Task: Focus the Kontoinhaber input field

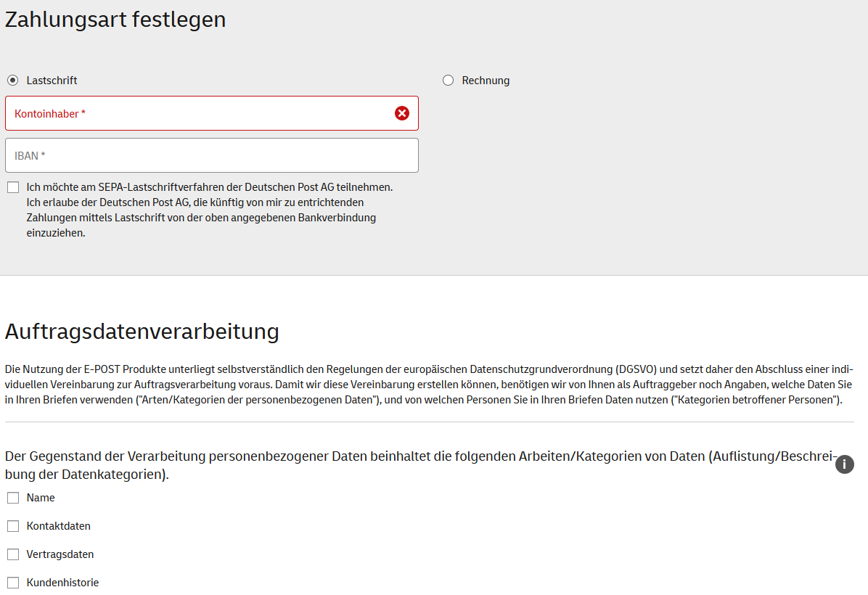Action: (x=212, y=113)
